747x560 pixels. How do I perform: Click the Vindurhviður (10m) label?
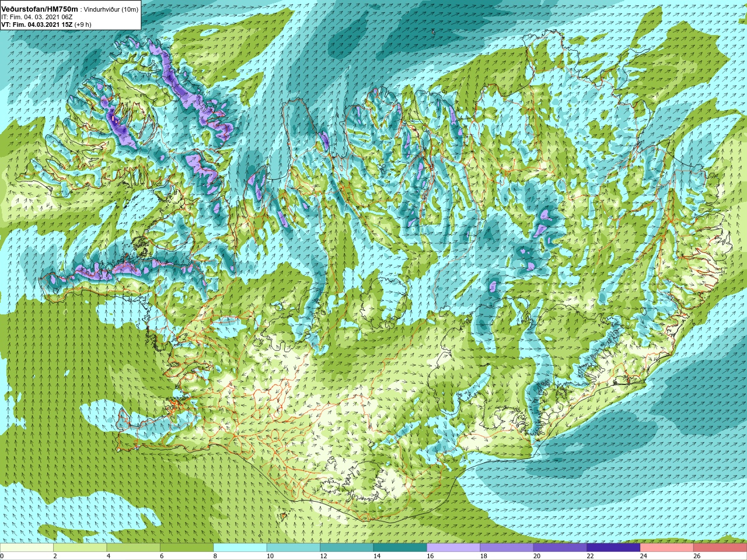[x=111, y=9]
